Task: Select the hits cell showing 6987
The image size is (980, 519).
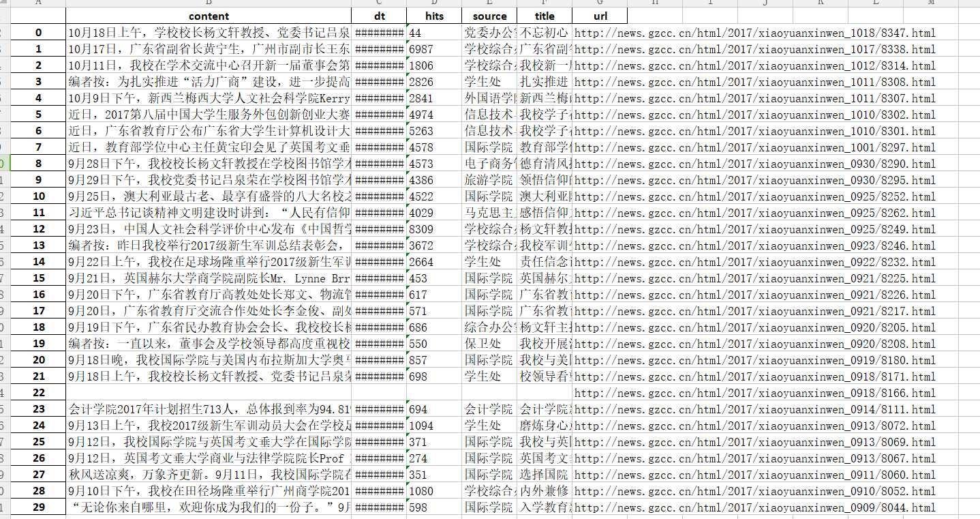Action: [434, 48]
